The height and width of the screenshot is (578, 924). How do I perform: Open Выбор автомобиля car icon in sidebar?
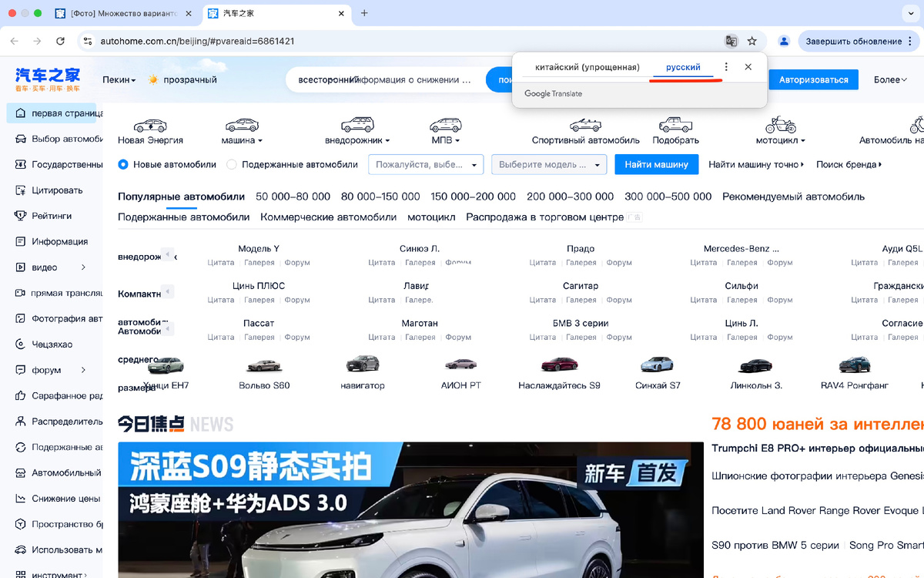click(20, 139)
